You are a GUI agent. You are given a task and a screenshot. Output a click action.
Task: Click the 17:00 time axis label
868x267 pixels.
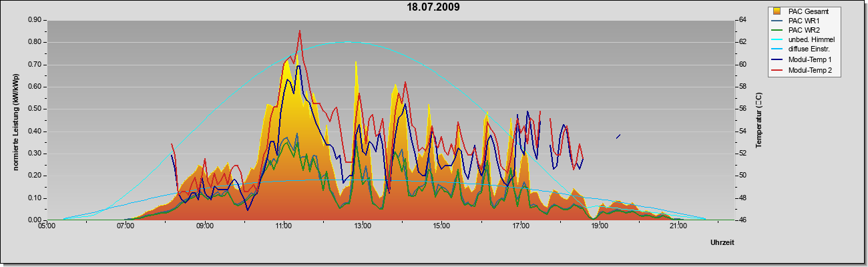521,227
